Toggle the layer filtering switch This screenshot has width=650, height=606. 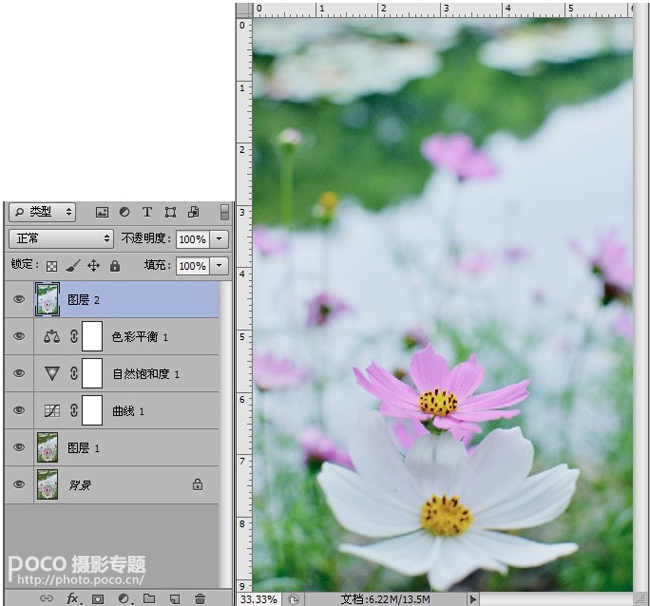click(224, 212)
